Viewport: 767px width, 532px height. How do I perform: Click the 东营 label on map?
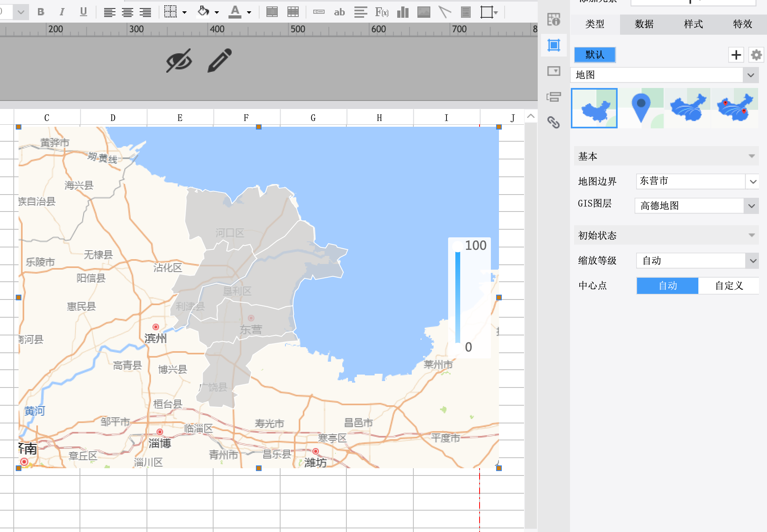coord(251,330)
